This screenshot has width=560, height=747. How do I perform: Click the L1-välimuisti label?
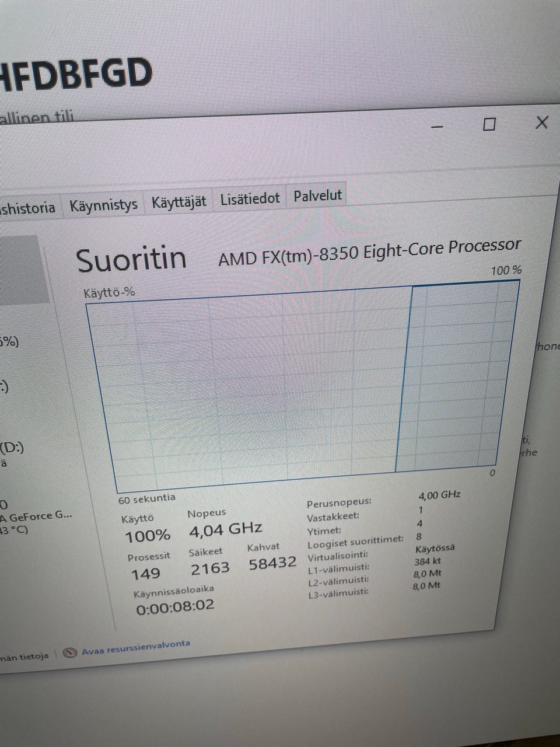coord(338,568)
